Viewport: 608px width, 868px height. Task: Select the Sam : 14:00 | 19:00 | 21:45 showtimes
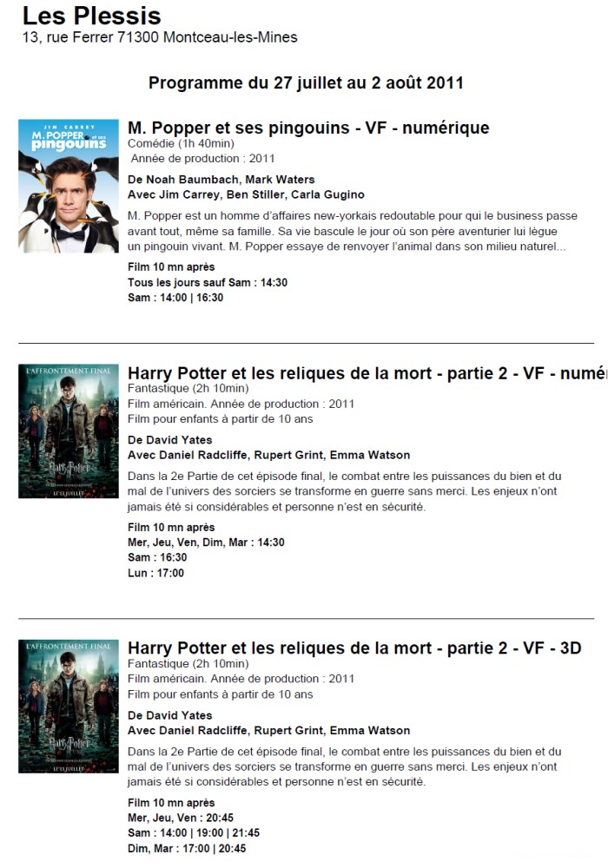coord(194,833)
